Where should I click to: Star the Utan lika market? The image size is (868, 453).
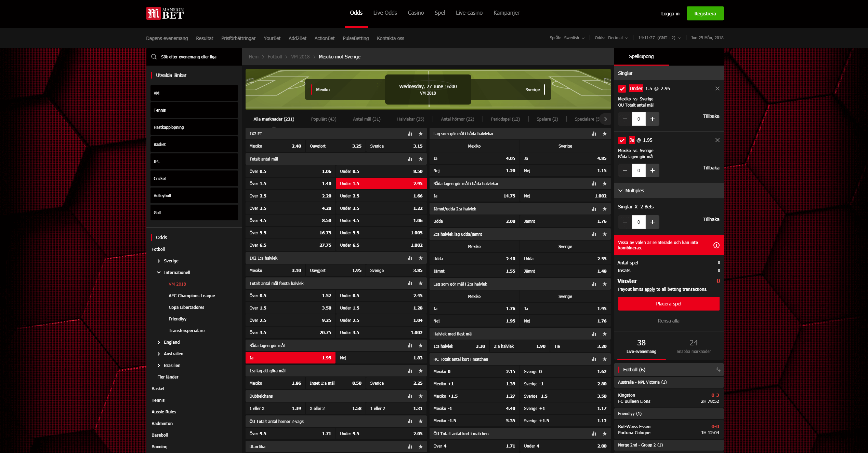click(x=421, y=447)
